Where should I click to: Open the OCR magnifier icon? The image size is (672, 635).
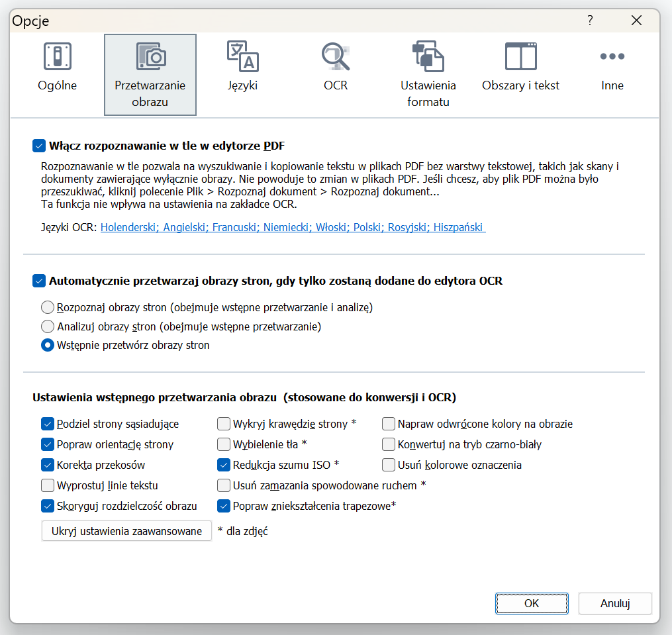(336, 57)
